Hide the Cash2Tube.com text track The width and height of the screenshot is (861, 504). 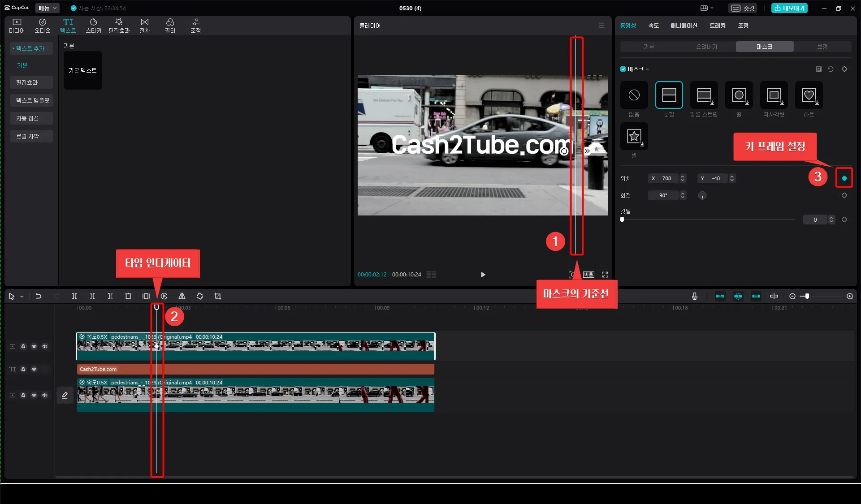tap(34, 369)
